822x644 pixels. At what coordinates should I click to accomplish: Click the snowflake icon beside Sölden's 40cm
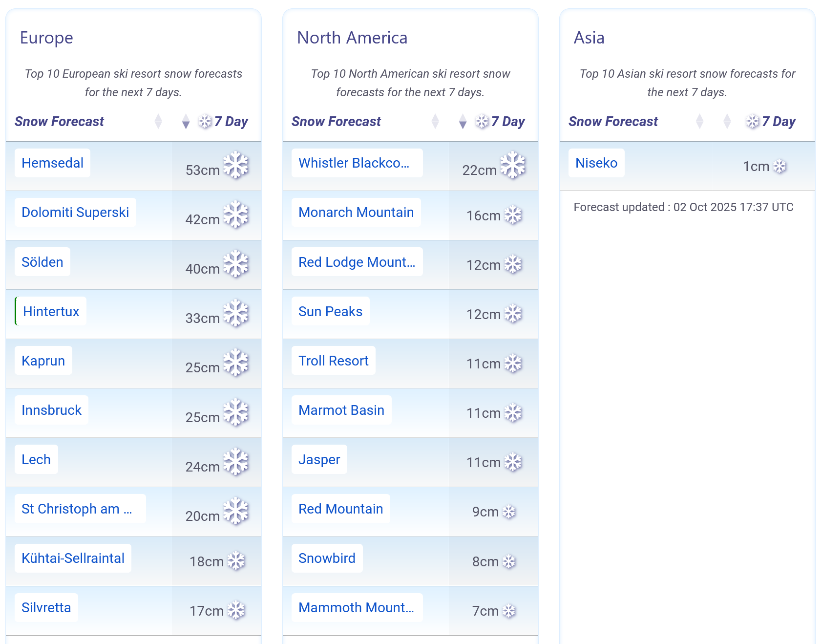(x=236, y=264)
